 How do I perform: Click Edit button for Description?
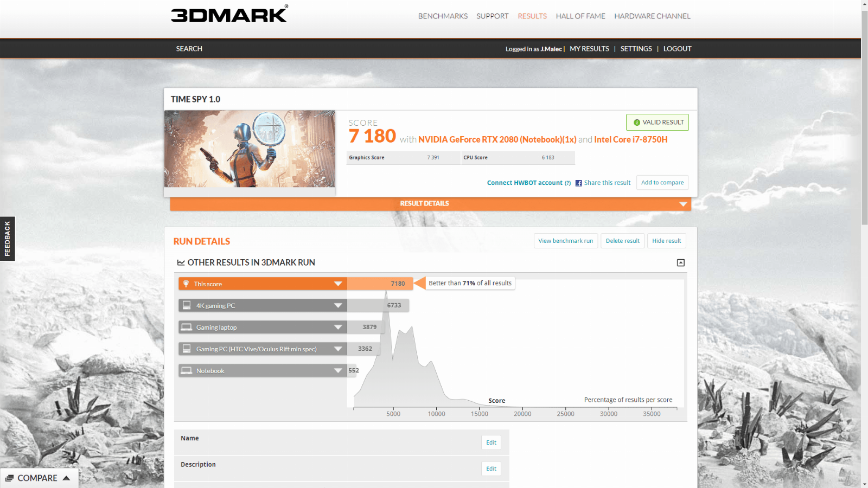[491, 469]
